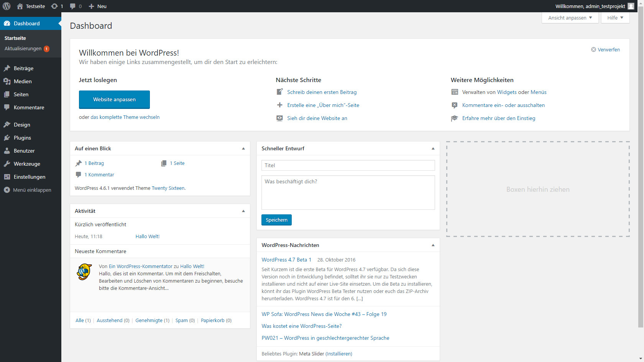Click the Seiten pages icon

click(7, 94)
